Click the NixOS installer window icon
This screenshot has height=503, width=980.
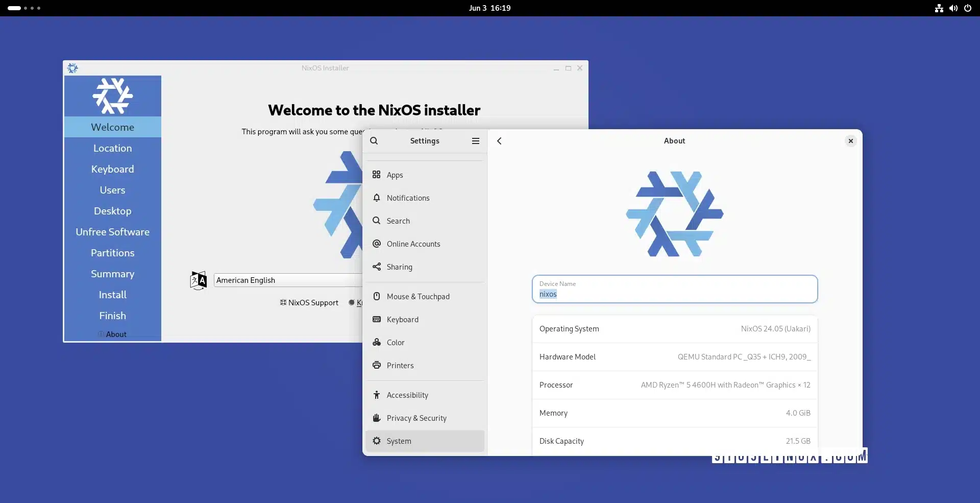[72, 68]
